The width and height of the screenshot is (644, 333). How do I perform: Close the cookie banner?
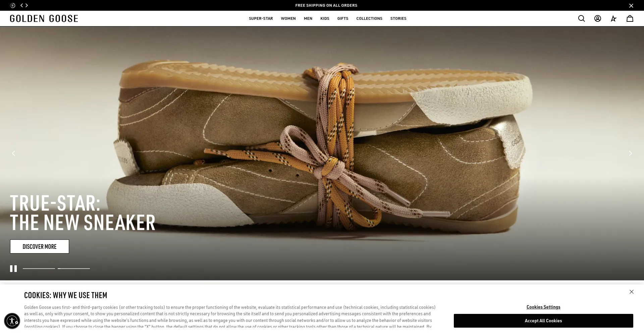(632, 292)
